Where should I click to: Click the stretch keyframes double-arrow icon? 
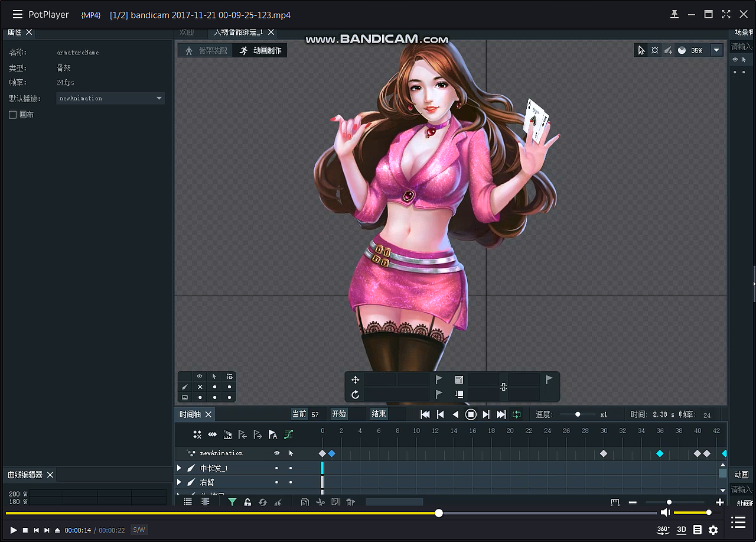213,434
